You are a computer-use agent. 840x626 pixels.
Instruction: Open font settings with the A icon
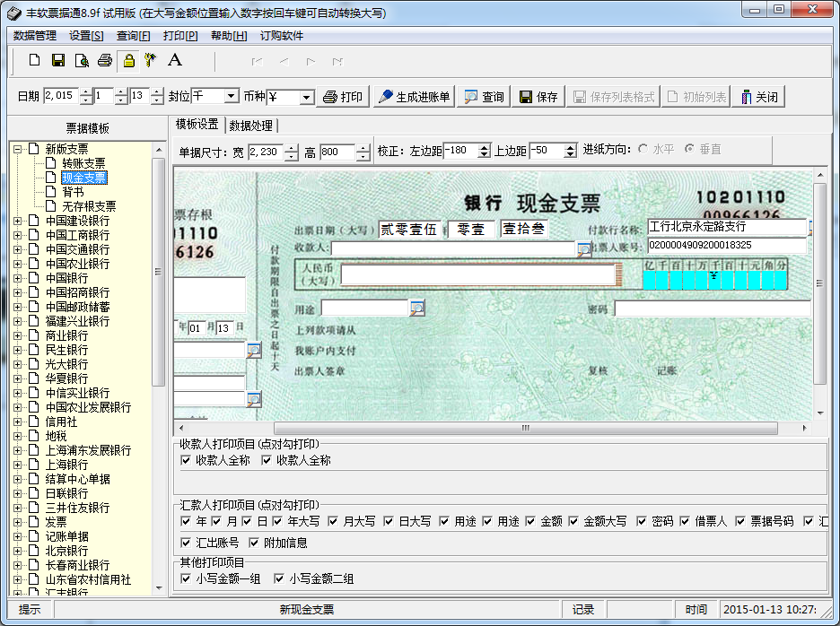click(175, 60)
